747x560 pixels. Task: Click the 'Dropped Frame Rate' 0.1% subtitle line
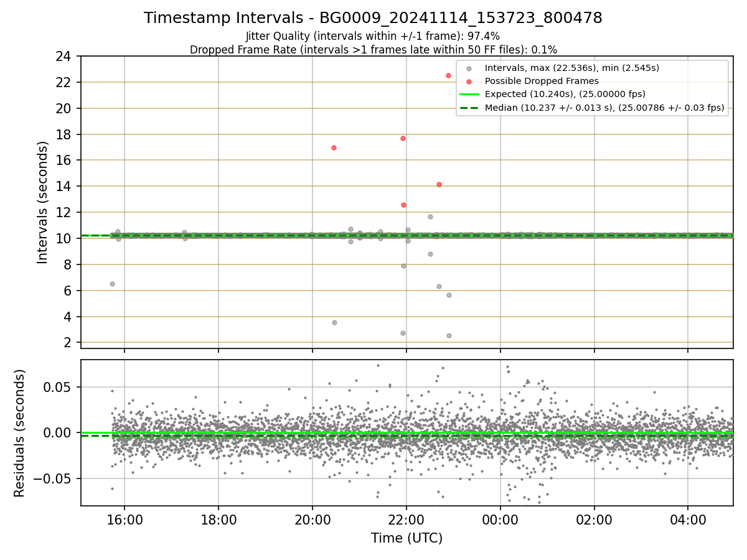pyautogui.click(x=373, y=49)
